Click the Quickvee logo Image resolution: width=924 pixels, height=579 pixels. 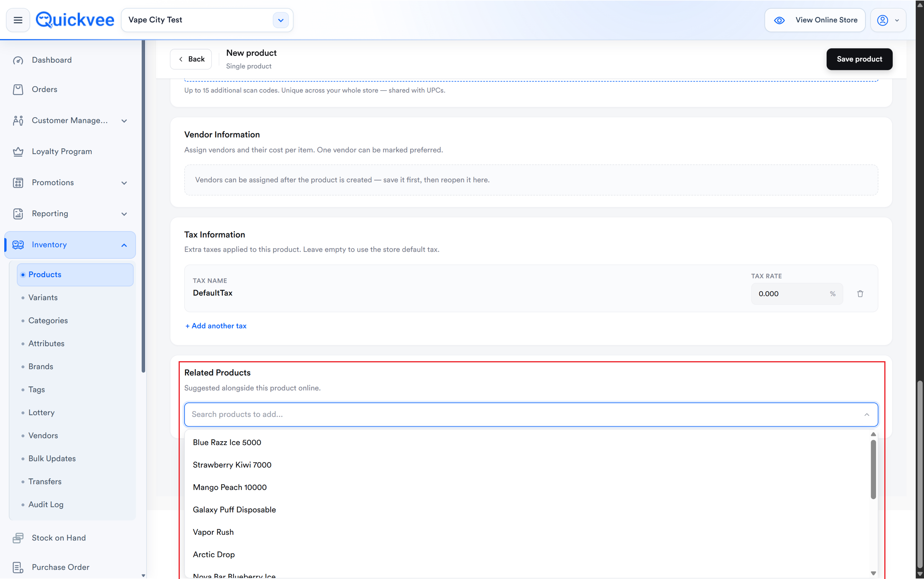75,20
